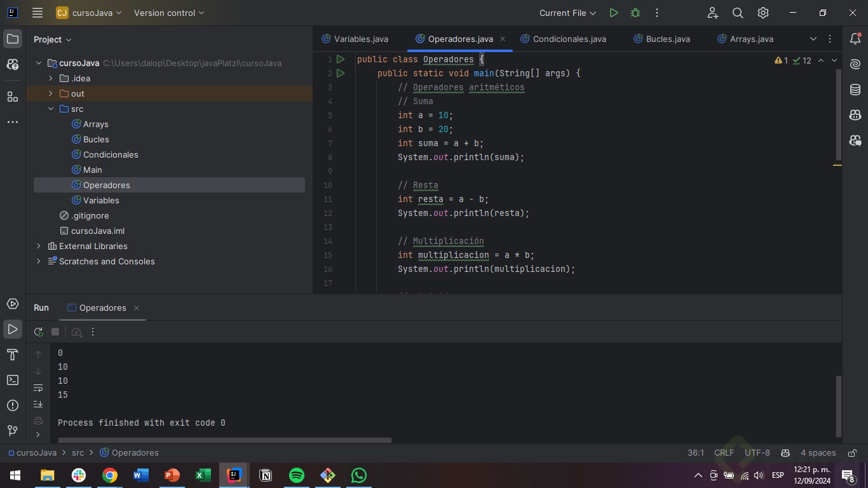Open the Database tool window

click(855, 90)
